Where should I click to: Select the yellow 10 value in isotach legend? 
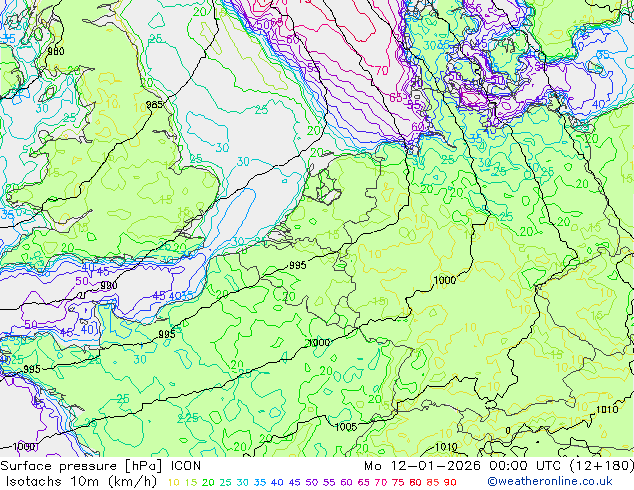click(x=173, y=482)
